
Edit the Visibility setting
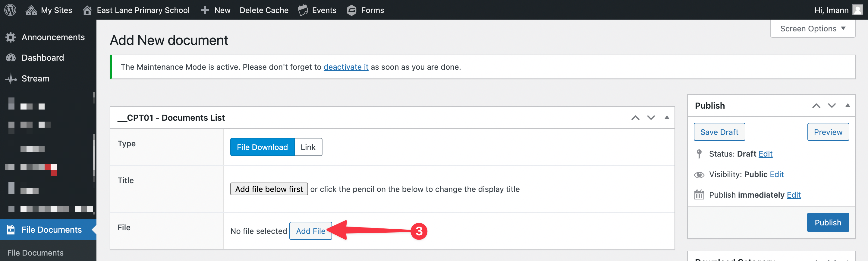coord(776,174)
